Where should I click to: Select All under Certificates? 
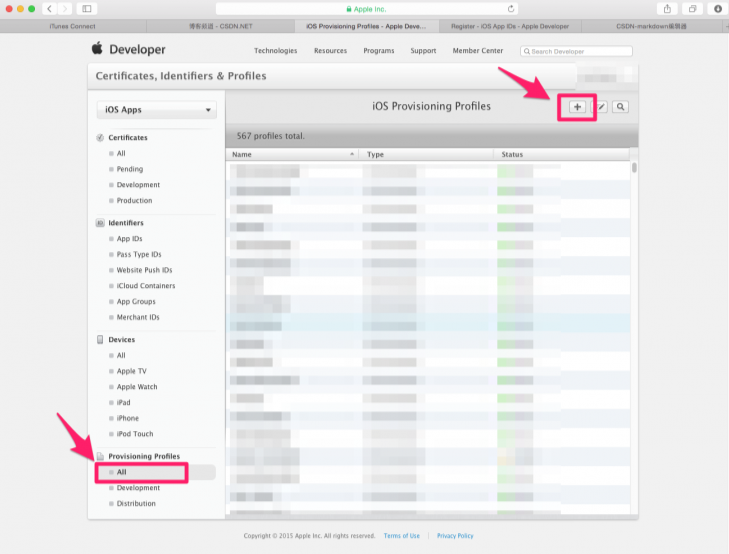pos(121,153)
